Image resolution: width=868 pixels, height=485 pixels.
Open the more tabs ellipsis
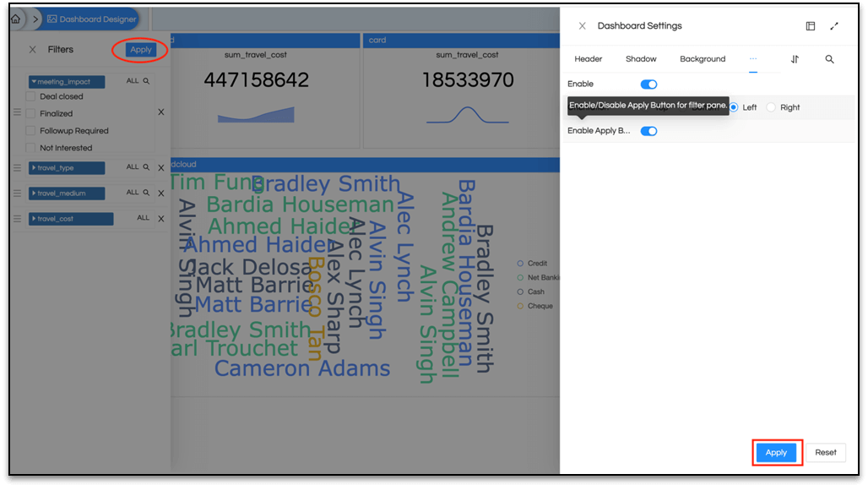pos(753,58)
